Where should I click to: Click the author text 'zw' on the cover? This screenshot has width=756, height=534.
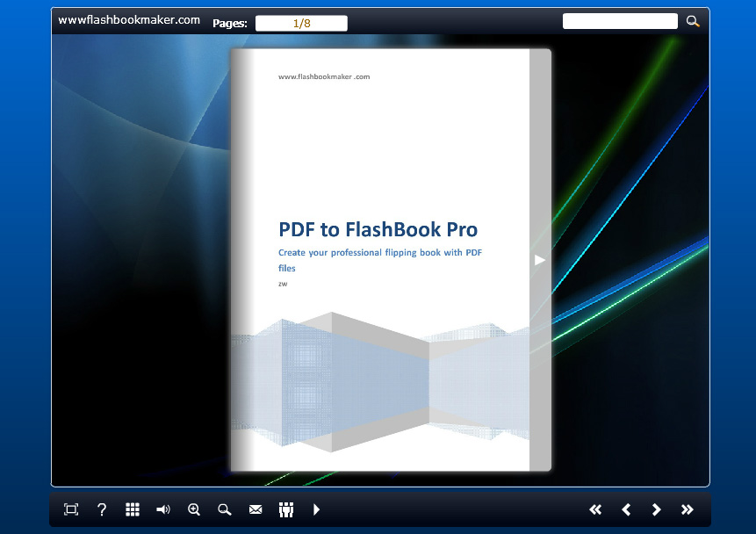coord(283,284)
